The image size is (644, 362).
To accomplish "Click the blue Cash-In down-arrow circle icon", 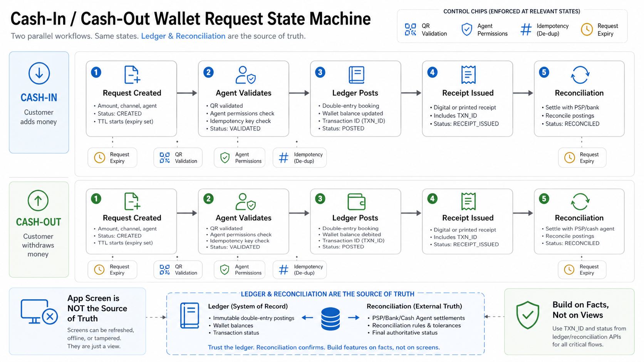I will (39, 73).
